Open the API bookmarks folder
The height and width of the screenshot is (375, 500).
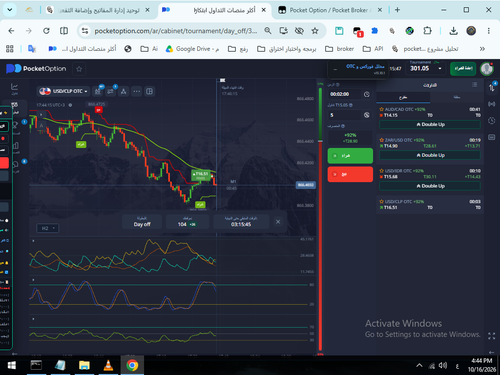tap(373, 49)
